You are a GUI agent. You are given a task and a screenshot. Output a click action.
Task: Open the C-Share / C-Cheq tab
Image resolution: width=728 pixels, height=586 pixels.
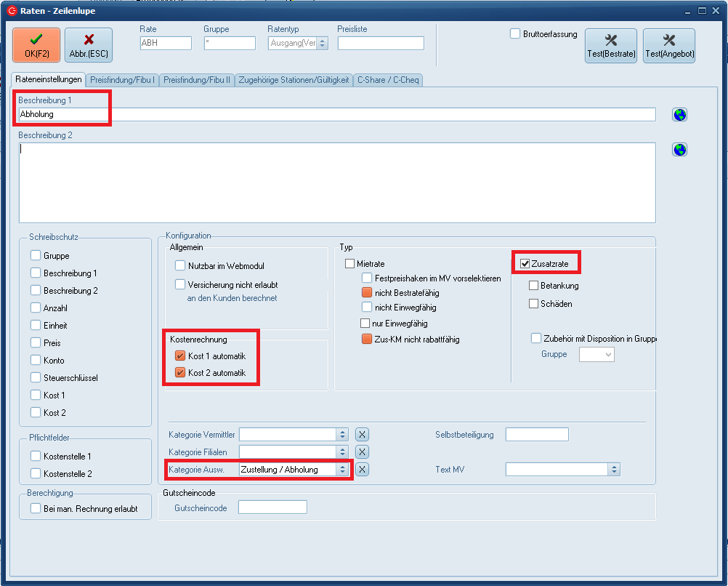[x=388, y=80]
